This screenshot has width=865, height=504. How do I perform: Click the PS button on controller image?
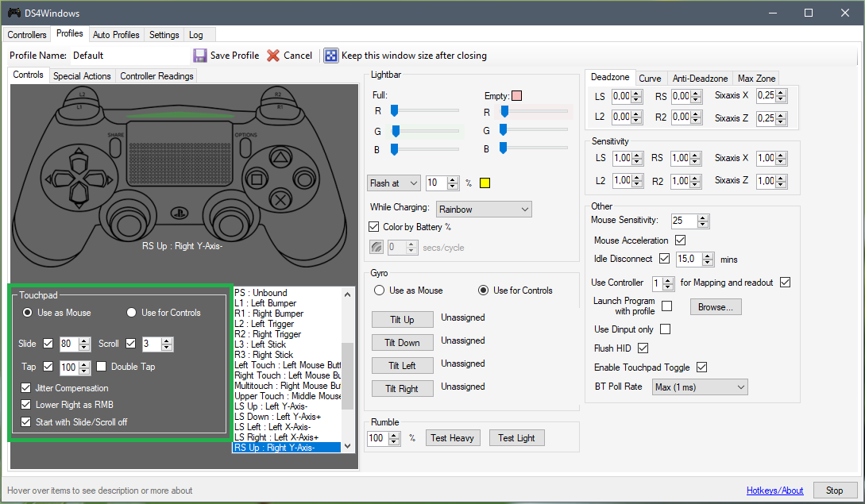pos(180,213)
